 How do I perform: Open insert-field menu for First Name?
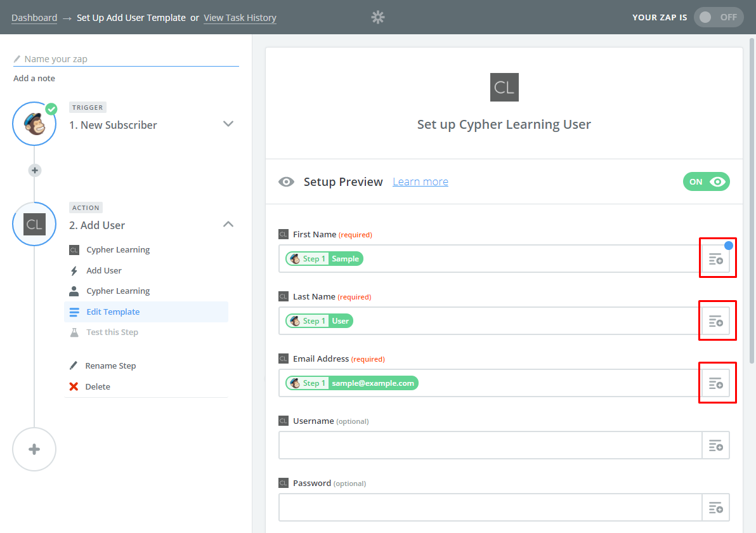[716, 259]
